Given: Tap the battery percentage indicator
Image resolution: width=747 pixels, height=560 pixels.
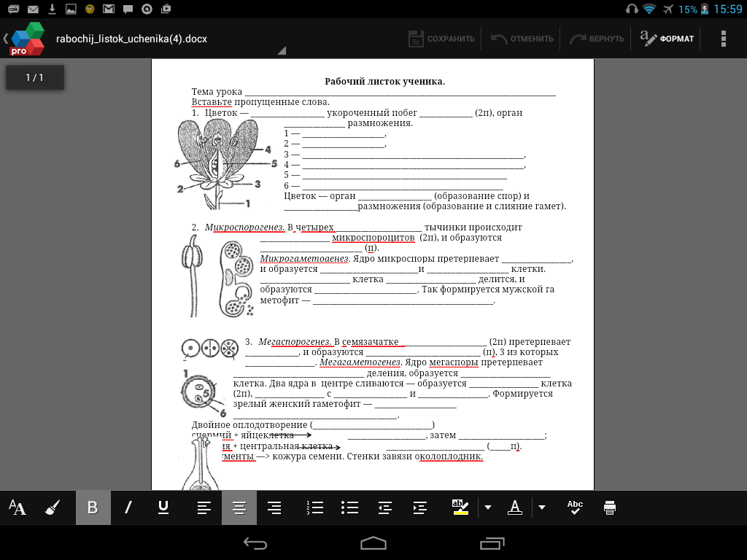Looking at the screenshot, I should [x=687, y=9].
